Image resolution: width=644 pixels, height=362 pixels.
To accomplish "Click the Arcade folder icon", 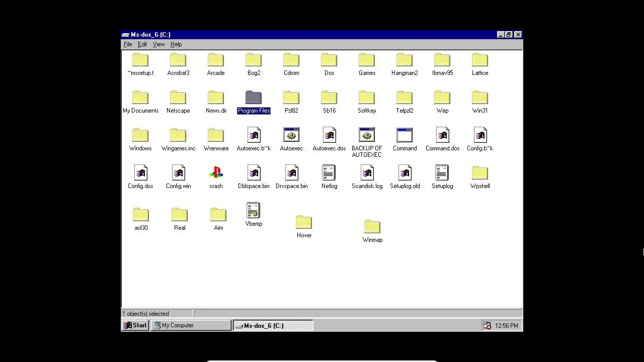I will click(x=216, y=60).
